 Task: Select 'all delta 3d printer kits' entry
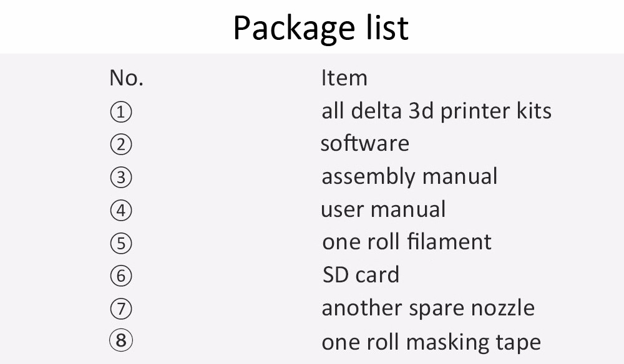click(436, 111)
